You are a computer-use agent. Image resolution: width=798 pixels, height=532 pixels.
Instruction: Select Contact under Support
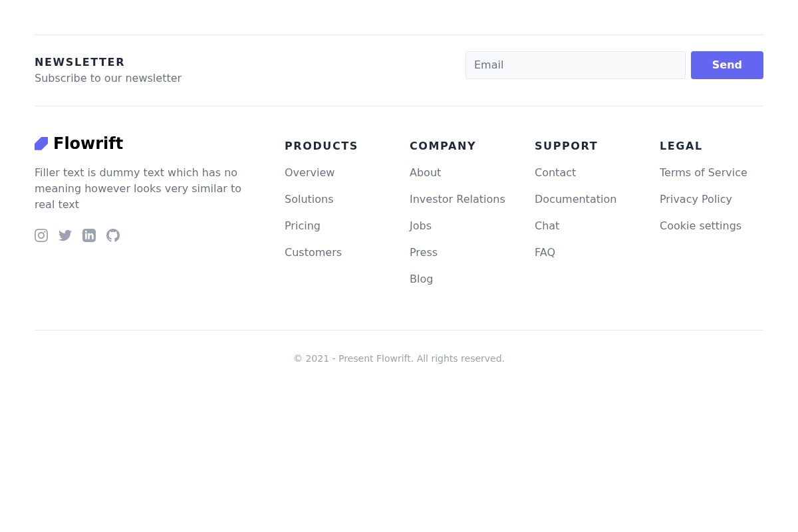[x=555, y=172]
